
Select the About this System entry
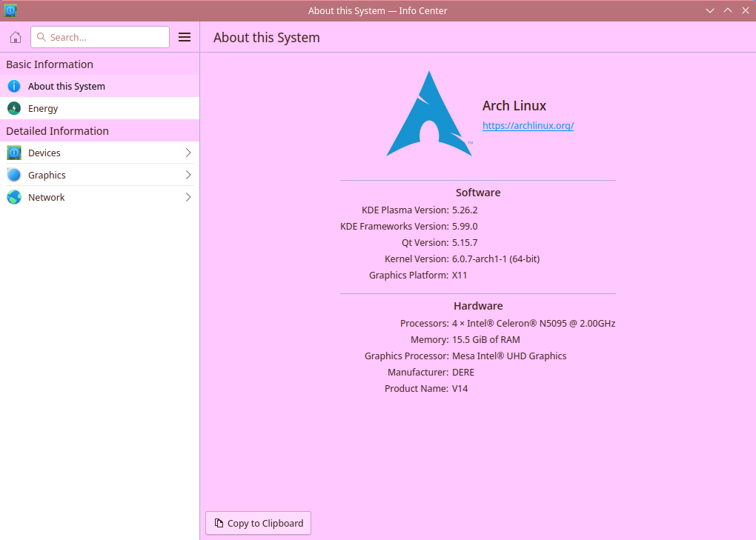pos(100,86)
